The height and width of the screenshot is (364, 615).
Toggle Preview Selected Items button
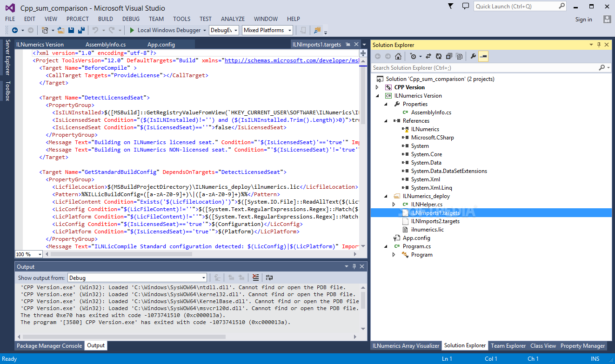483,56
